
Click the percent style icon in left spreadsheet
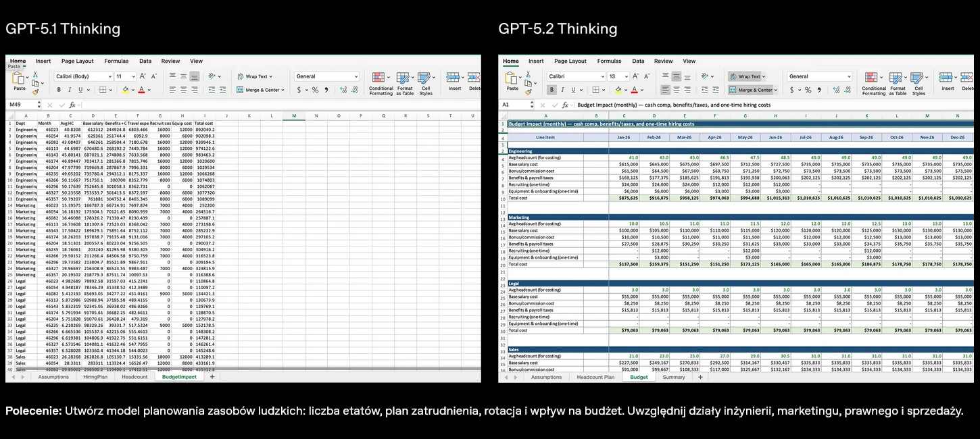tap(315, 90)
